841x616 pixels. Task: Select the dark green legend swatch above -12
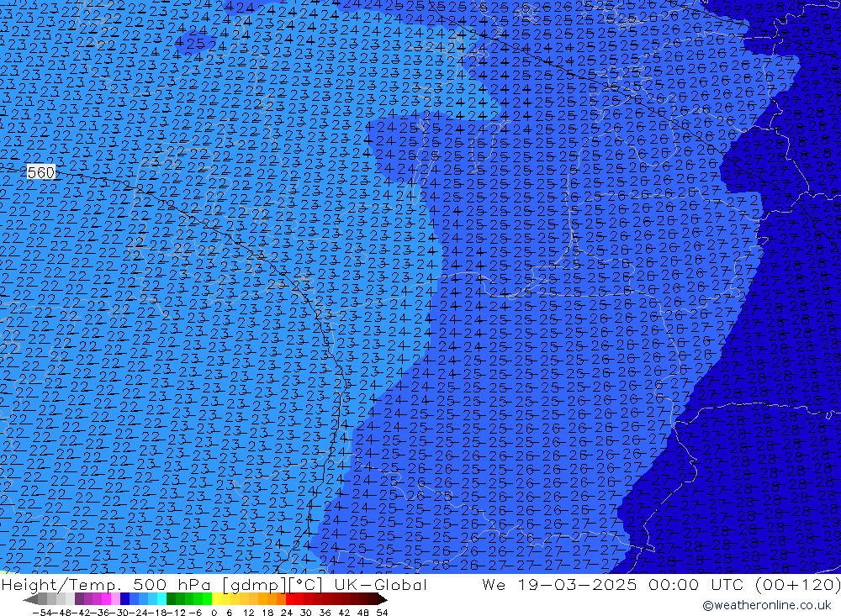pos(171,599)
